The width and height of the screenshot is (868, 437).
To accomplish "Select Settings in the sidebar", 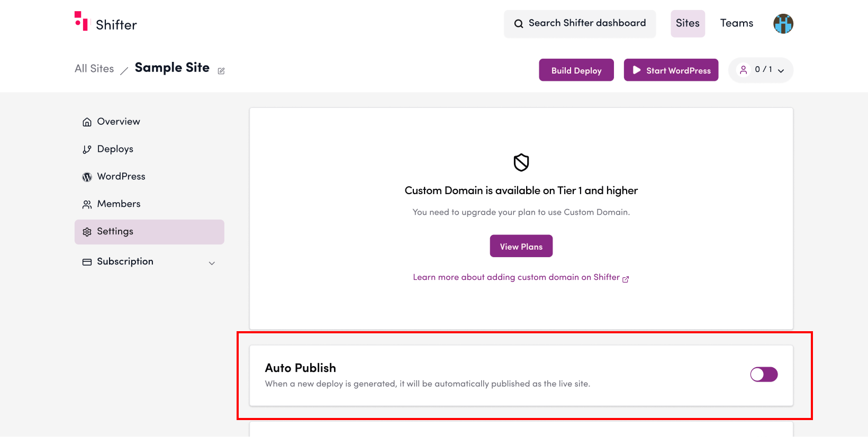I will point(149,232).
